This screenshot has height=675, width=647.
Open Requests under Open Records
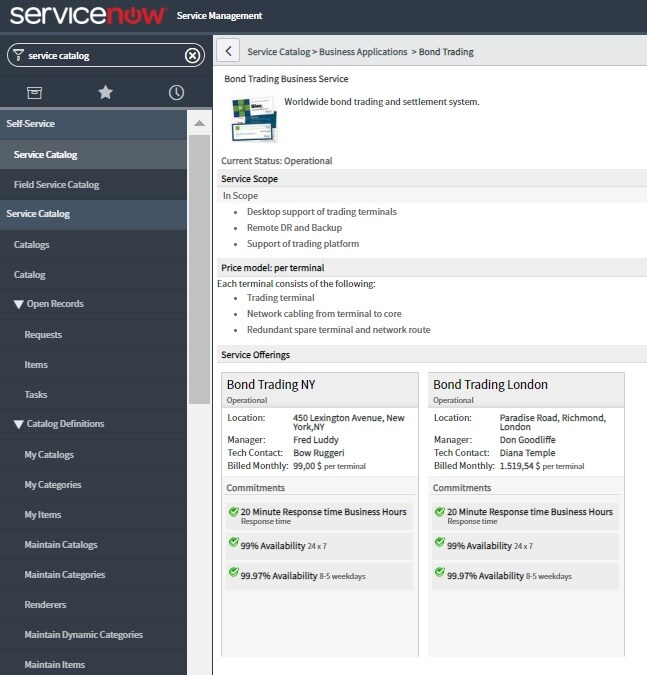(93, 334)
